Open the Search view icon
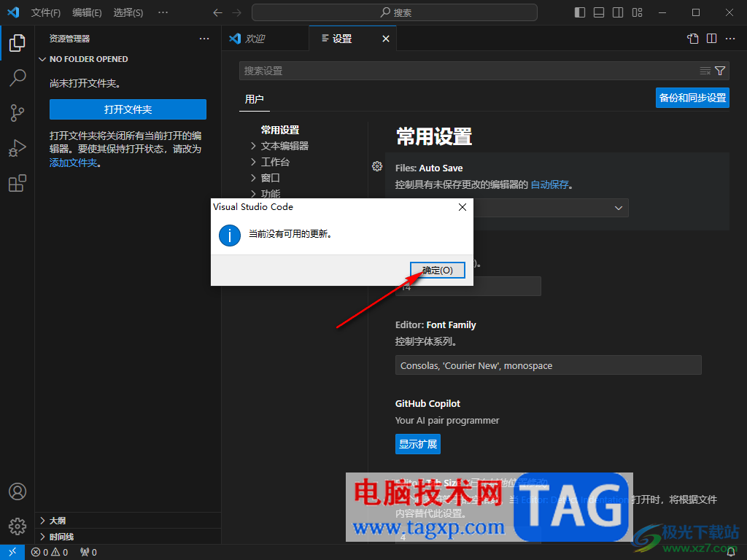The width and height of the screenshot is (747, 560). click(18, 77)
